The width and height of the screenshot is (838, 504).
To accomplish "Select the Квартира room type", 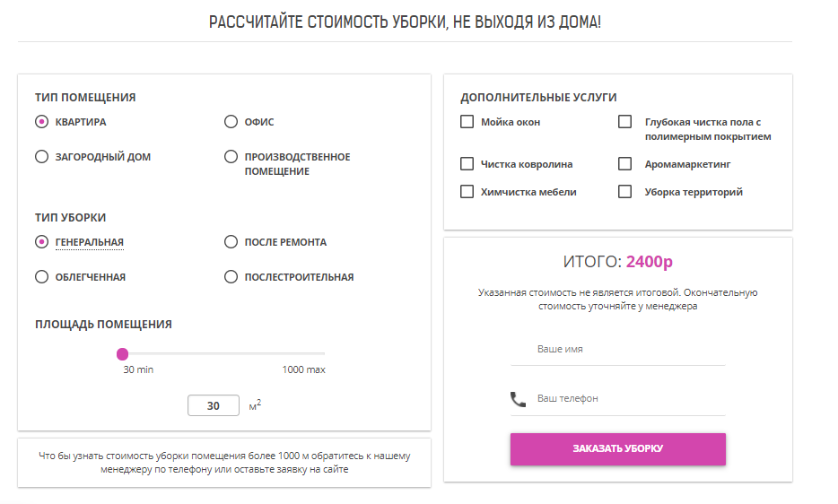I will pyautogui.click(x=41, y=122).
